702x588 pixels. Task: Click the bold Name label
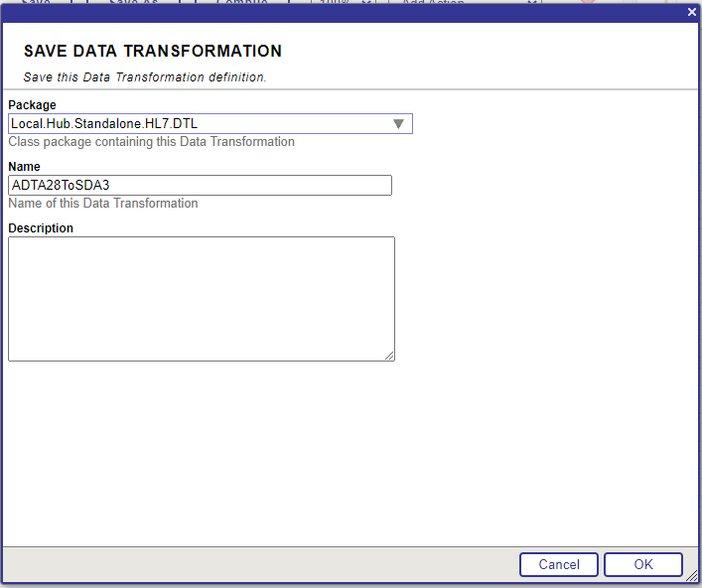[24, 167]
